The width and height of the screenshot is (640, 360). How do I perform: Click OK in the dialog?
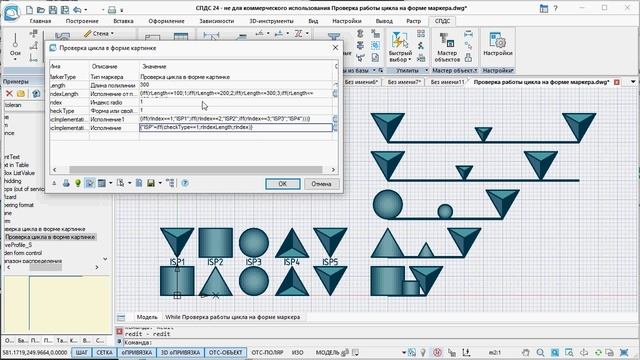pyautogui.click(x=282, y=184)
